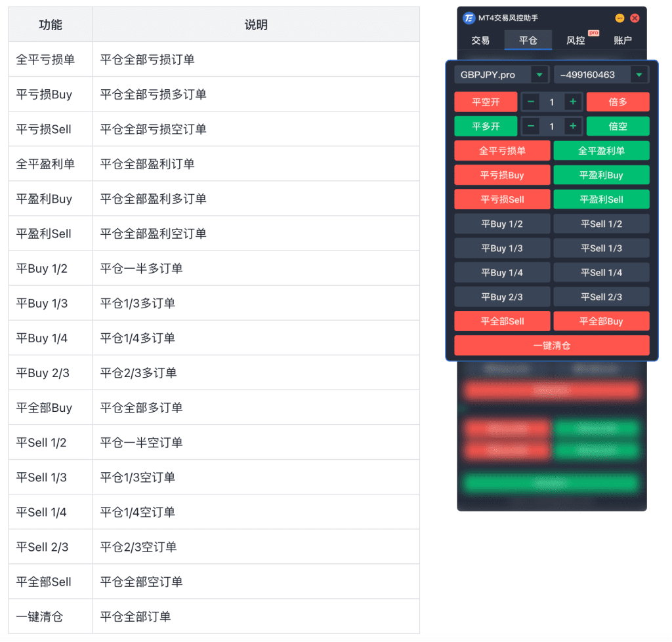Increase lots with plus beside 平空开

click(573, 102)
